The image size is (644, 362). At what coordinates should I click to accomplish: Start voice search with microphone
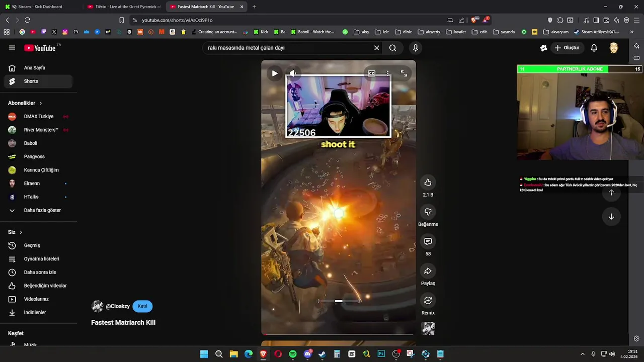[415, 48]
